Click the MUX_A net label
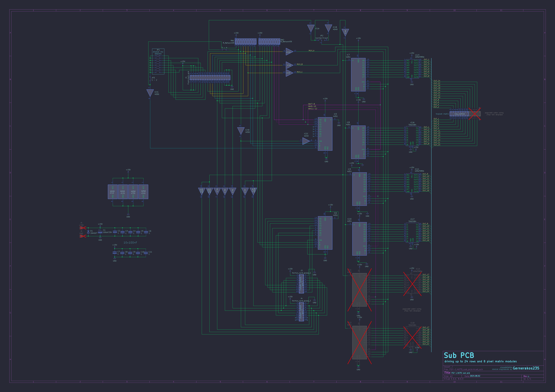The image size is (555, 392). 312,50
